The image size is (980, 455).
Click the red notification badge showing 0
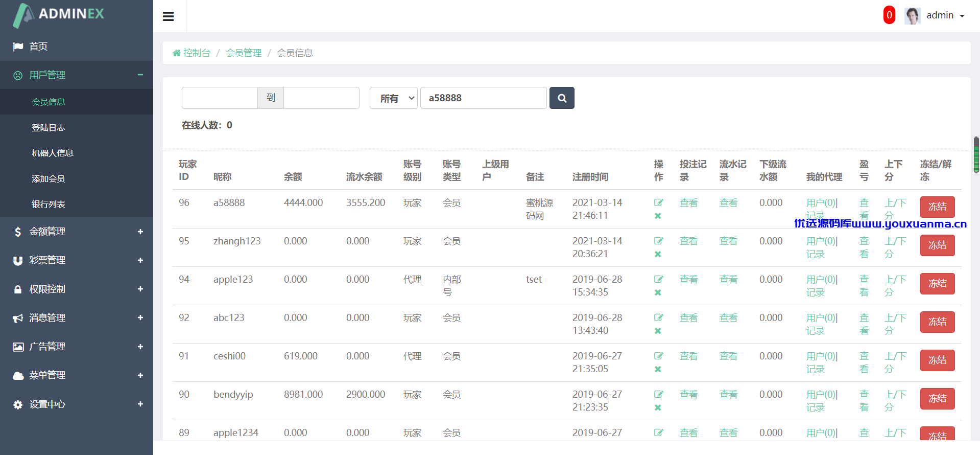pos(889,15)
